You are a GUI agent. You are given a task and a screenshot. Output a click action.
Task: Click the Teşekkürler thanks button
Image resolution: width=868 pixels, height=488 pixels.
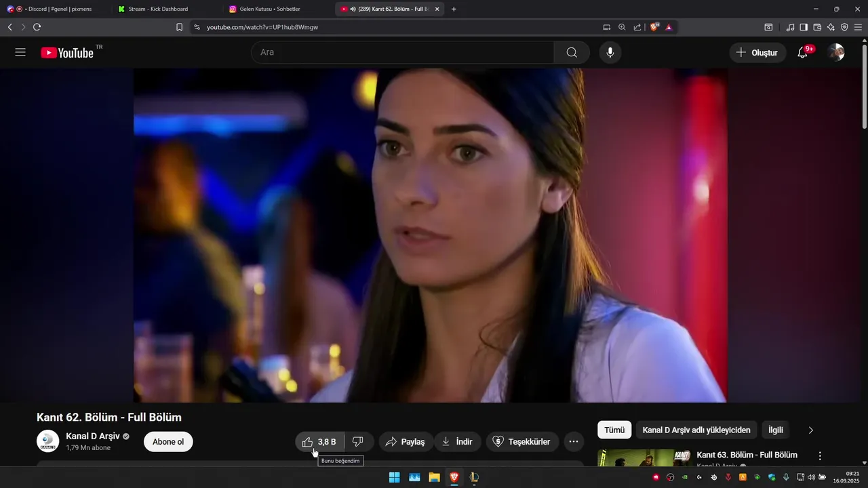coord(521,442)
